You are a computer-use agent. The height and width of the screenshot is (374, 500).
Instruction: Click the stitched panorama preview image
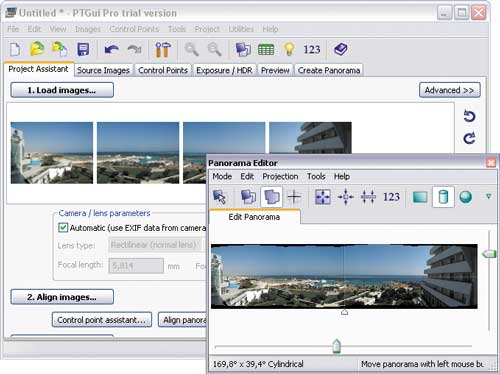coord(344,277)
